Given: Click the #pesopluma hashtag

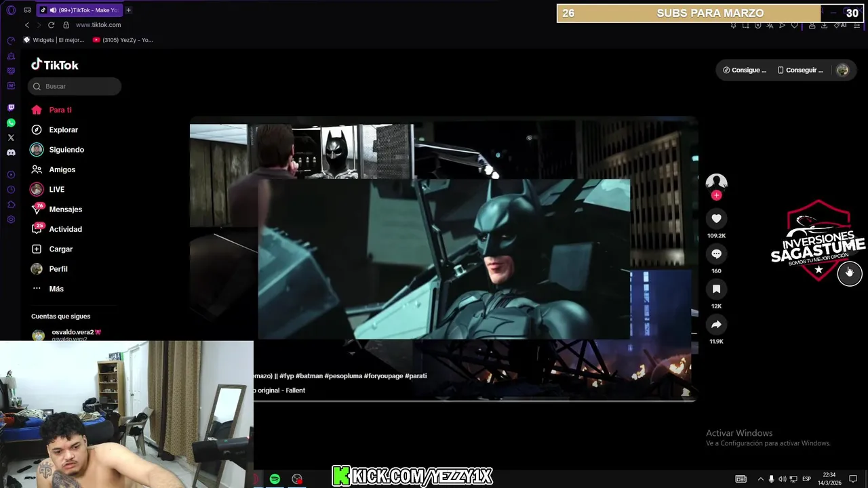Looking at the screenshot, I should pyautogui.click(x=343, y=375).
